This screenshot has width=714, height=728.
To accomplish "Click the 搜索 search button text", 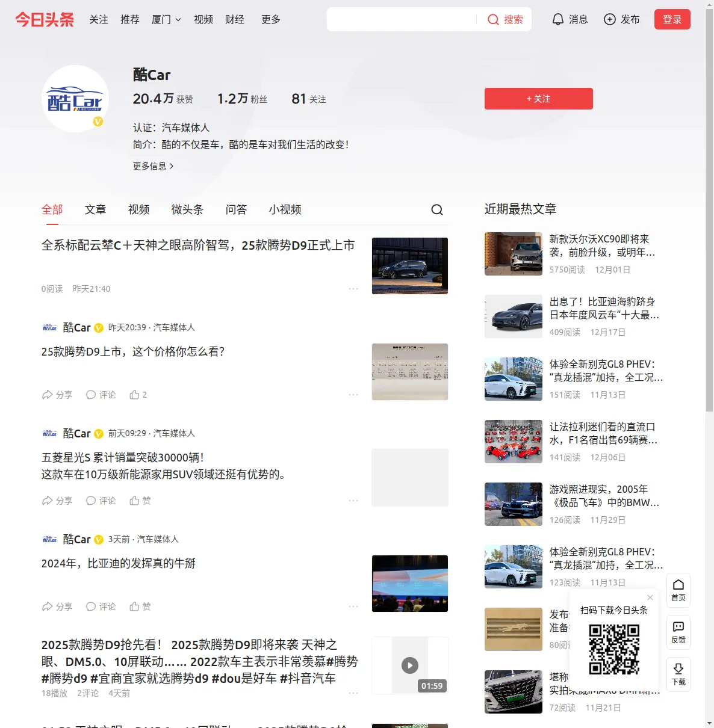I will (x=514, y=19).
